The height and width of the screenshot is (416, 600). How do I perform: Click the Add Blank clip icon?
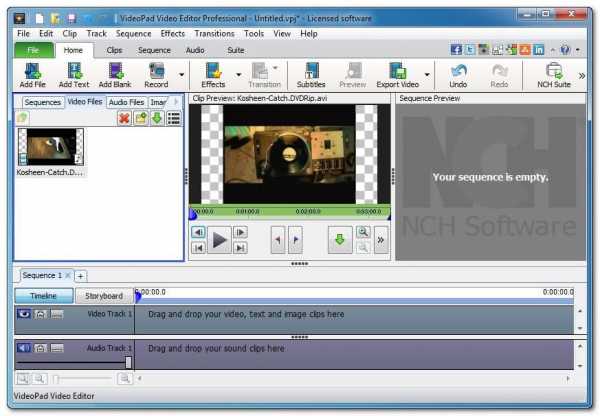(x=115, y=75)
